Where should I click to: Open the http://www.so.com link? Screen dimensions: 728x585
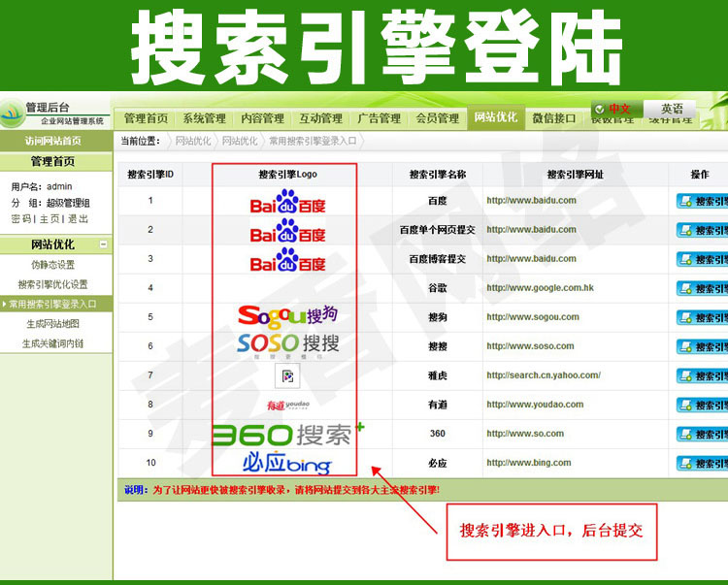click(x=525, y=434)
